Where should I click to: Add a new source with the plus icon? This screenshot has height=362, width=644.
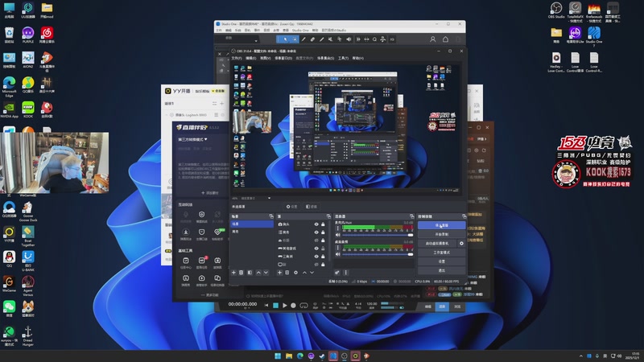[x=279, y=273]
